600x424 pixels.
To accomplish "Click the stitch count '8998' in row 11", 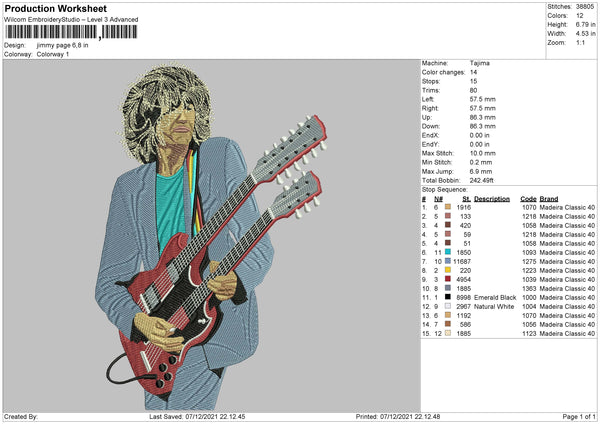I will 464,298.
